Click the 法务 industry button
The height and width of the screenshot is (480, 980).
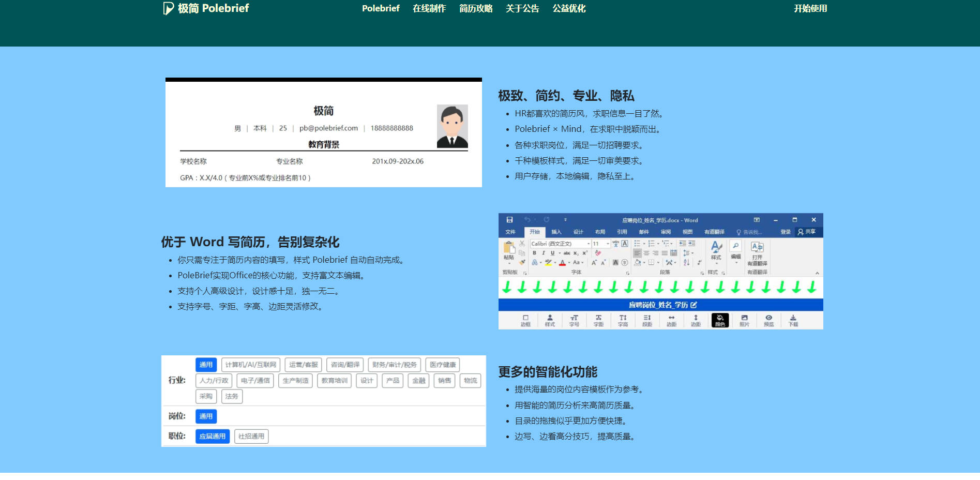232,396
